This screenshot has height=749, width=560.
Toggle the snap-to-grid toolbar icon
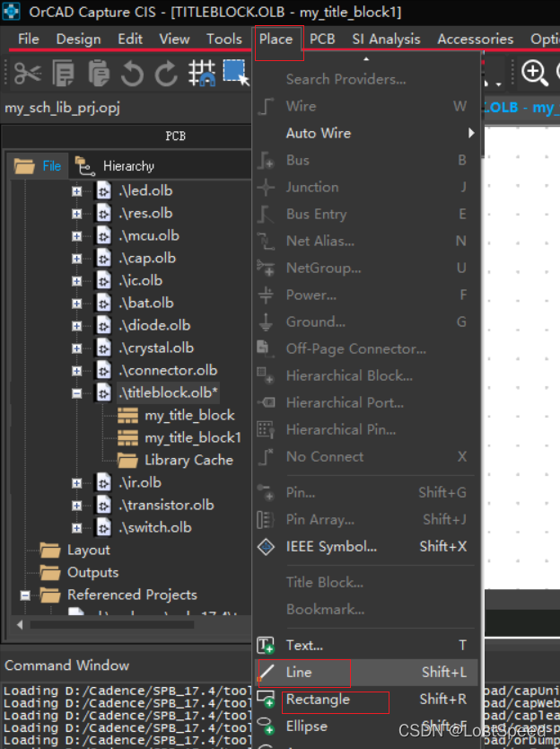tap(201, 74)
